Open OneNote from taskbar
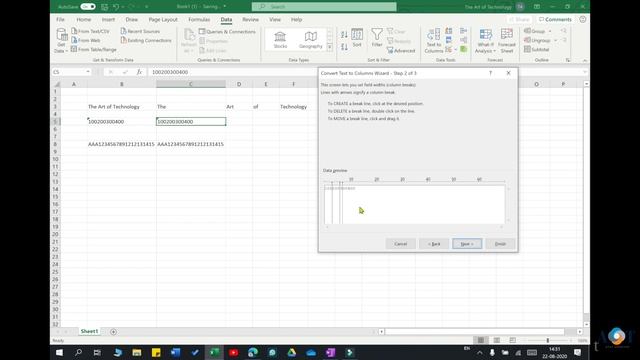 330,352
